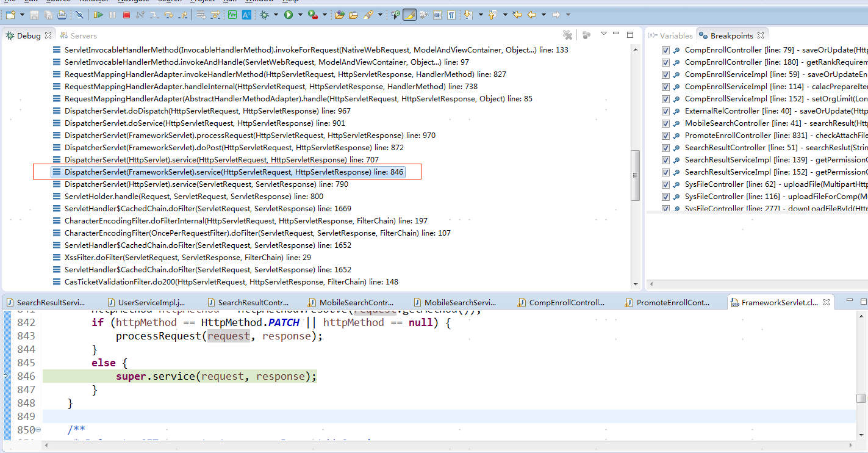Click the Disconnect icon
The width and height of the screenshot is (868, 453).
[140, 15]
